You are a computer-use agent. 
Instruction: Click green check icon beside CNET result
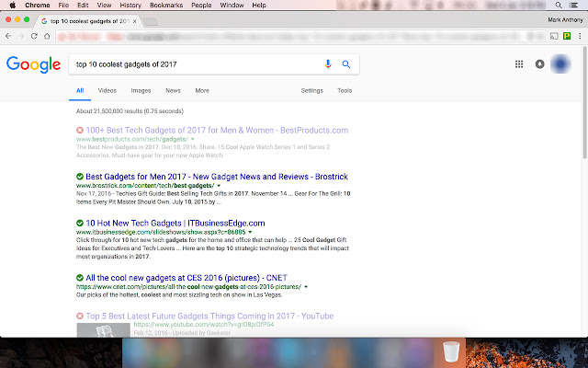pos(80,277)
